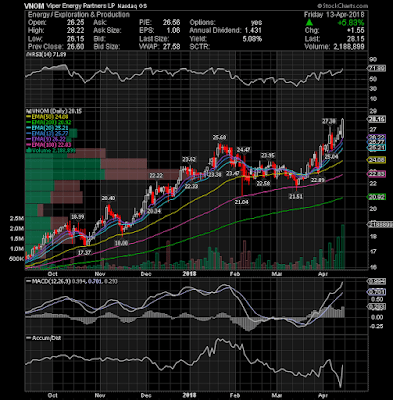This screenshot has width=393, height=400.
Task: Click the 24.47 price label
Action: (x=243, y=150)
